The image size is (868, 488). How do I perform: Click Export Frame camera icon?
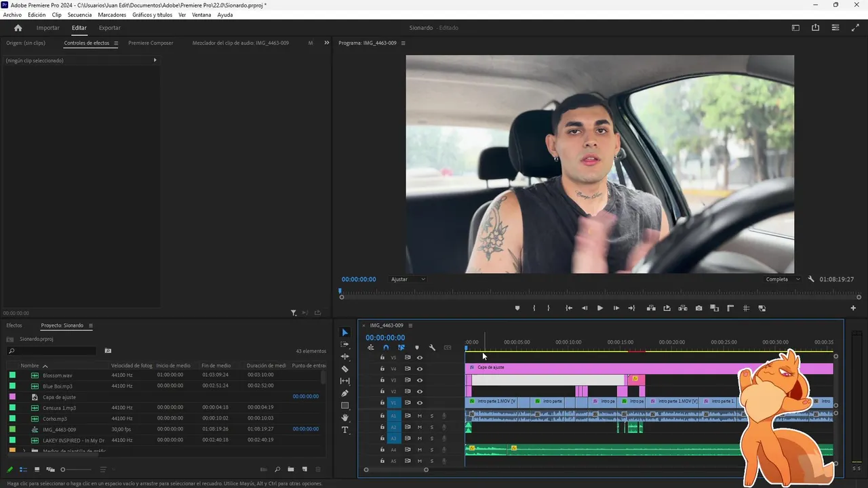(x=698, y=308)
